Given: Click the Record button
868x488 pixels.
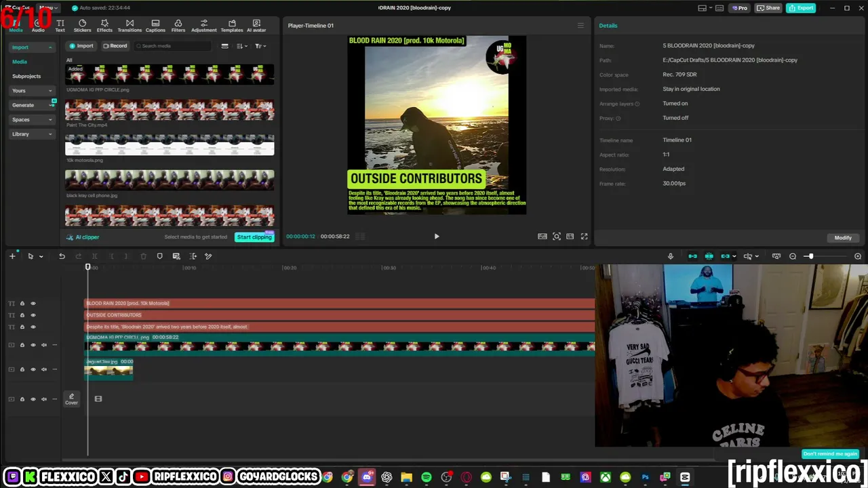Looking at the screenshot, I should pyautogui.click(x=115, y=46).
